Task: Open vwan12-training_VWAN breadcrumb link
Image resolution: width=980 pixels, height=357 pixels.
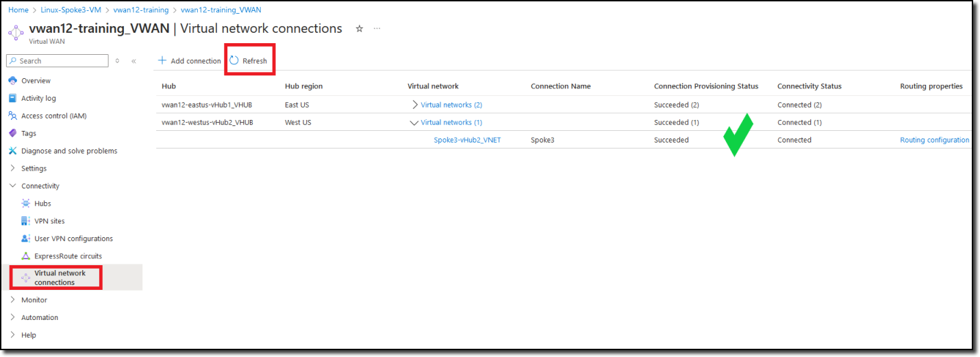Action: click(x=221, y=10)
